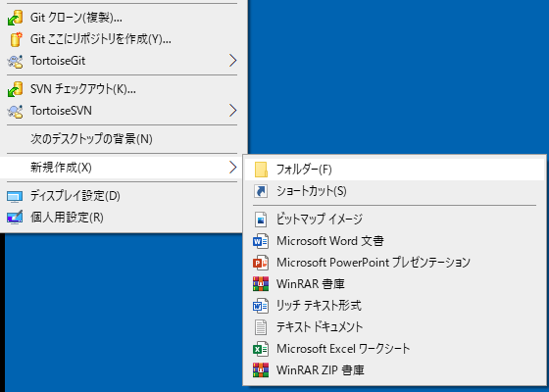Click the ディスプレイ設定 monitor icon
The image size is (549, 392).
coord(15,196)
